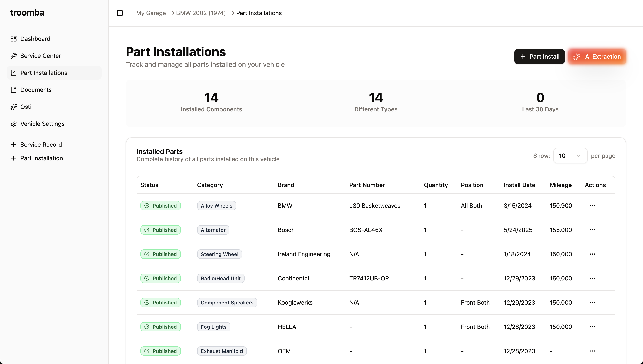Click the Part Installations sidebar icon

point(14,73)
